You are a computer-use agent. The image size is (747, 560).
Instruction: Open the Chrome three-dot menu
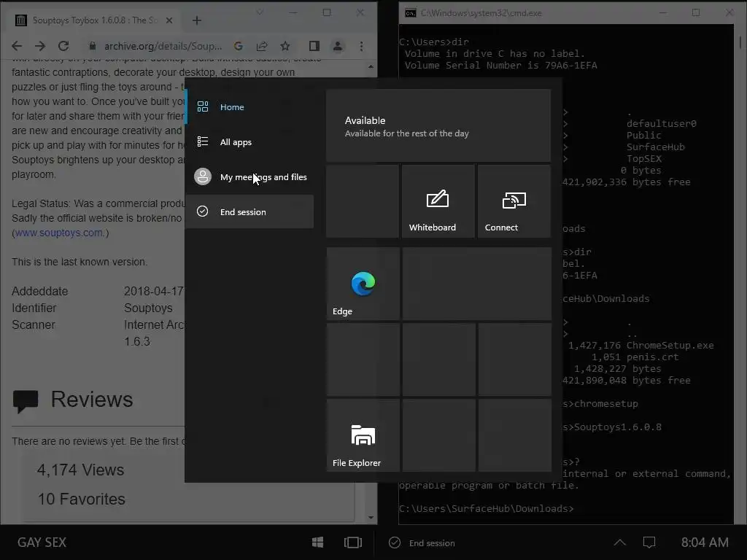pyautogui.click(x=361, y=46)
